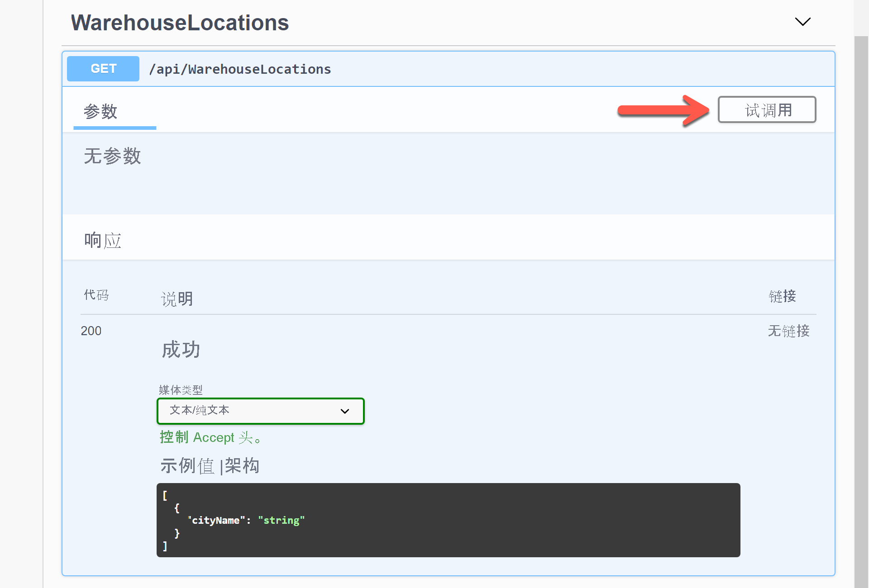The image size is (869, 588).
Task: Open the 媒体类型 media type dropdown
Action: click(261, 411)
